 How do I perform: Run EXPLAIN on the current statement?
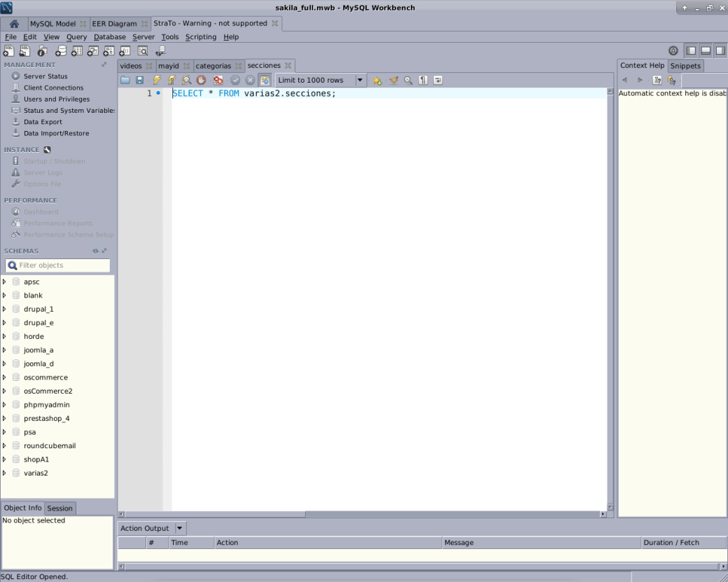[186, 81]
